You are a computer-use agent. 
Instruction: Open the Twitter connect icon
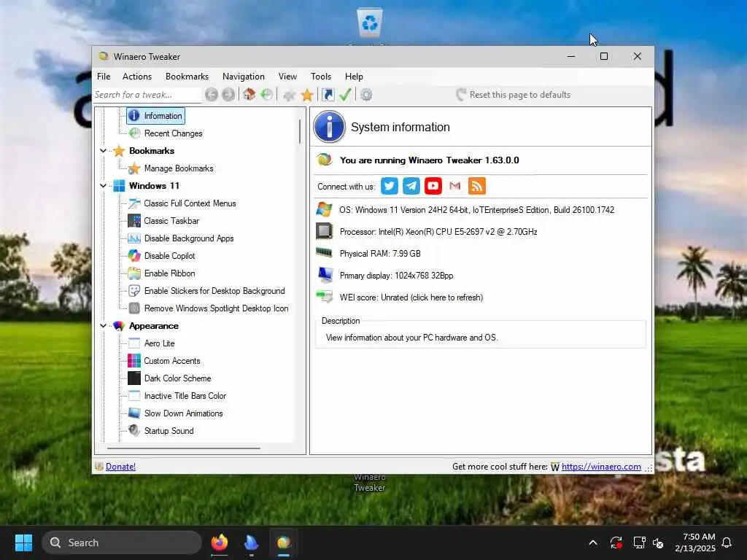390,186
